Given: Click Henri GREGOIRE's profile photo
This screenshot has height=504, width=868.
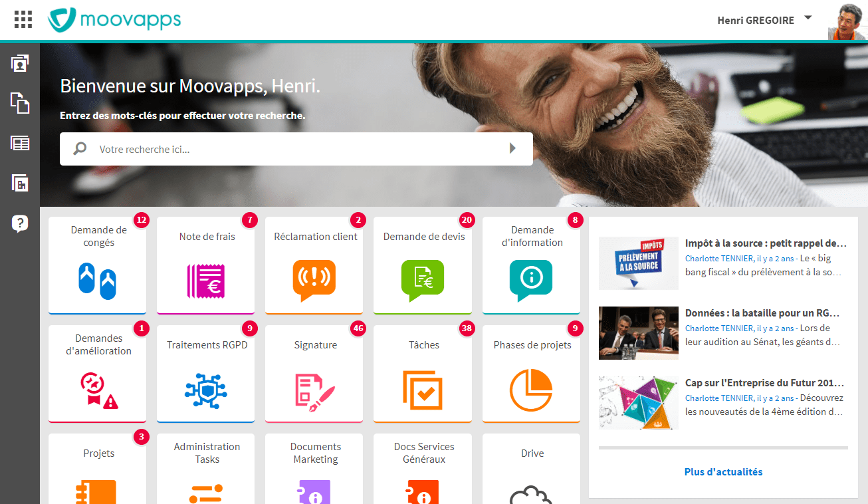Looking at the screenshot, I should pos(847,21).
